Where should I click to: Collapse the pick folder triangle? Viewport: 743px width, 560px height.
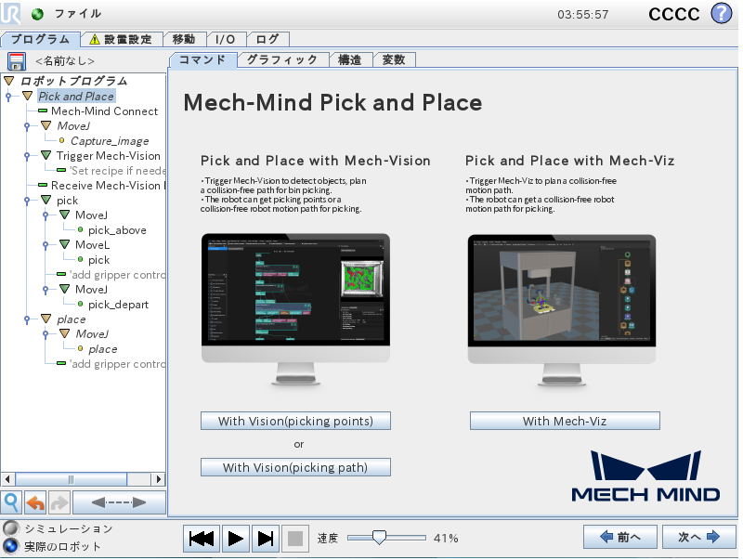tap(46, 200)
